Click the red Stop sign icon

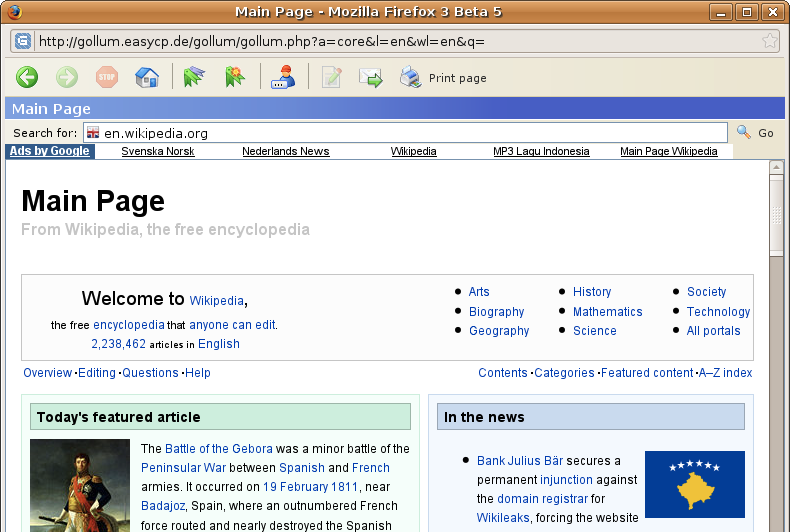[107, 77]
